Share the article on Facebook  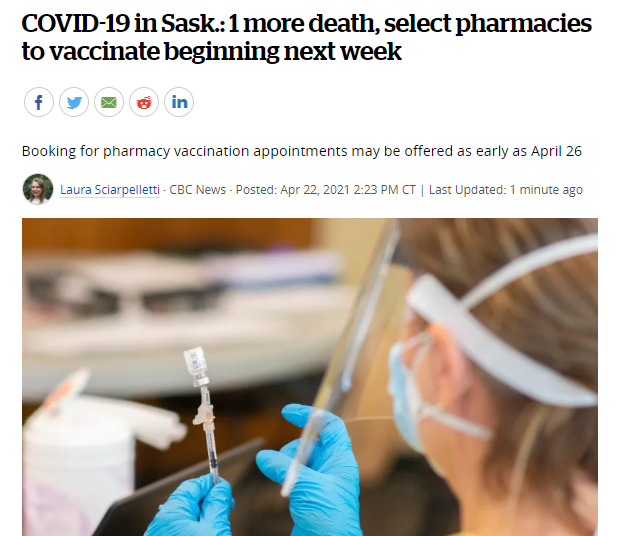[39, 102]
